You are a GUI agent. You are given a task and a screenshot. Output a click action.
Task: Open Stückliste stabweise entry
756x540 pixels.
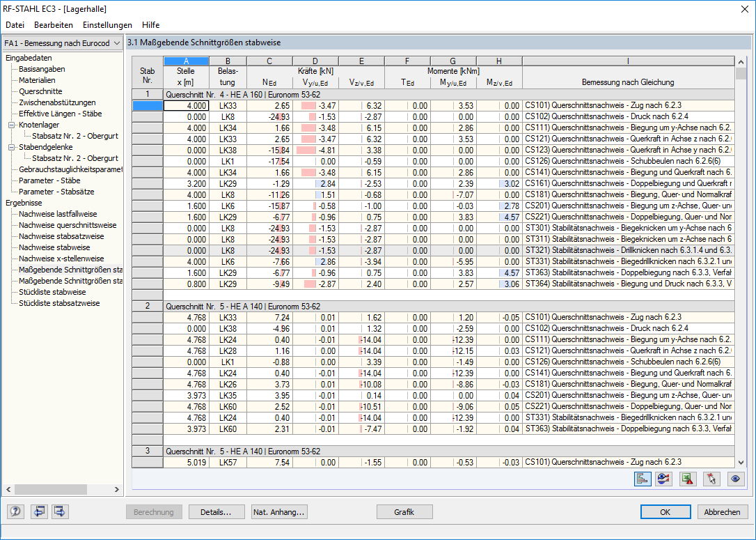click(52, 292)
